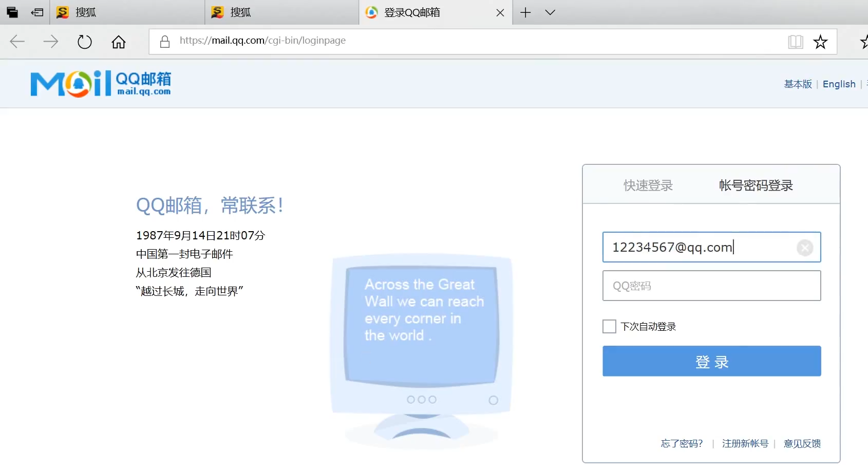Click the set tabs aside icon
This screenshot has height=470, width=868.
tap(37, 12)
